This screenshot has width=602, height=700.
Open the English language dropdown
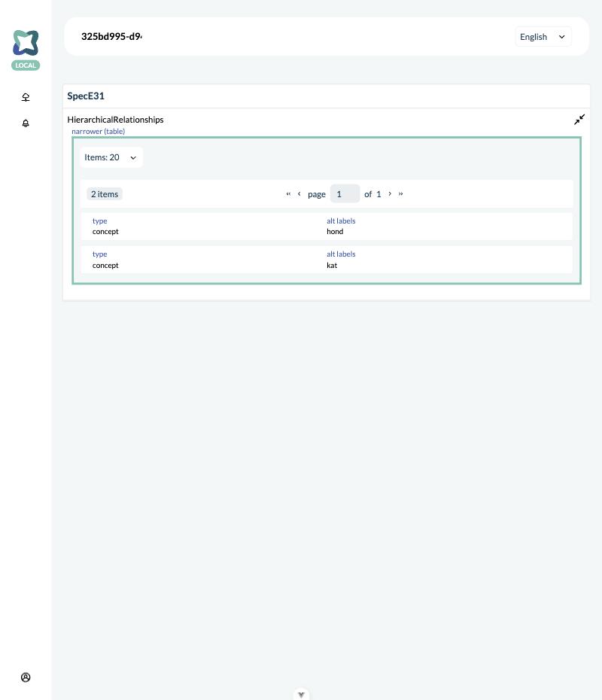[x=543, y=37]
